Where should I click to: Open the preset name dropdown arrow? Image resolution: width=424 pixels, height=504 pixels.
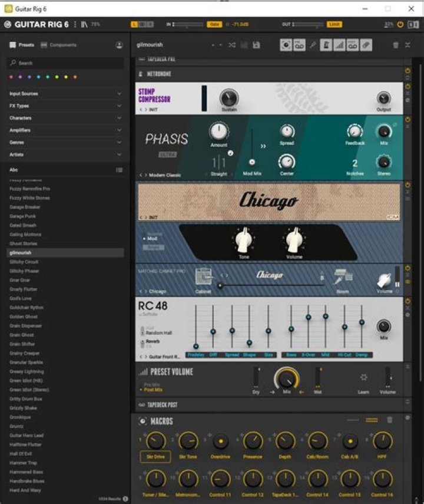220,45
